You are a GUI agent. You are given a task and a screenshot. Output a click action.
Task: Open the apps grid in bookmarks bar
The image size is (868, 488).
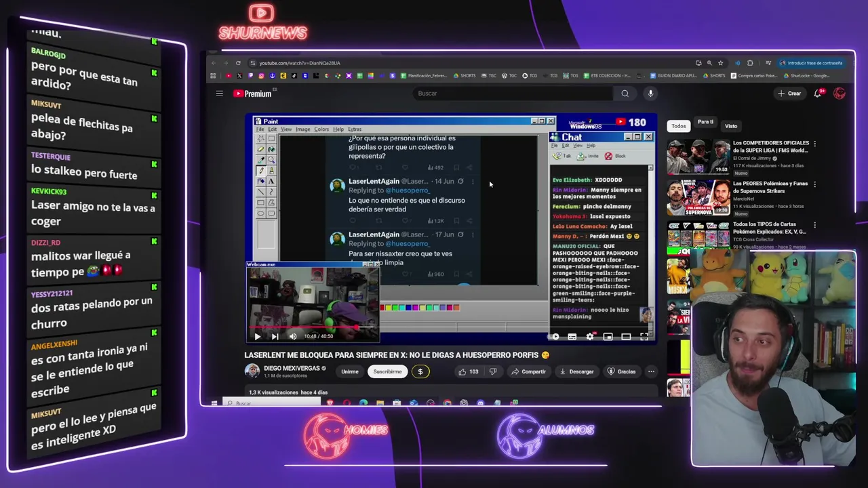point(213,76)
